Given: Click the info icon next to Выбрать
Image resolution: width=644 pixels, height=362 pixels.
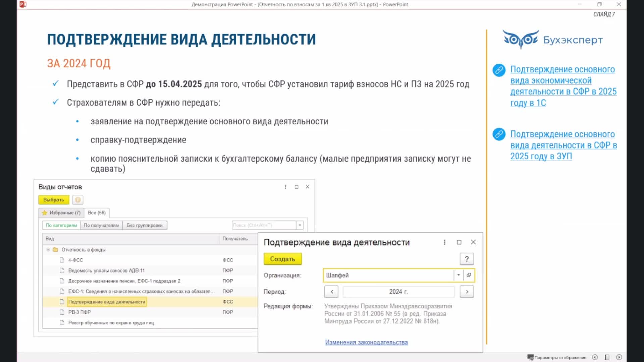Looking at the screenshot, I should coord(78,200).
